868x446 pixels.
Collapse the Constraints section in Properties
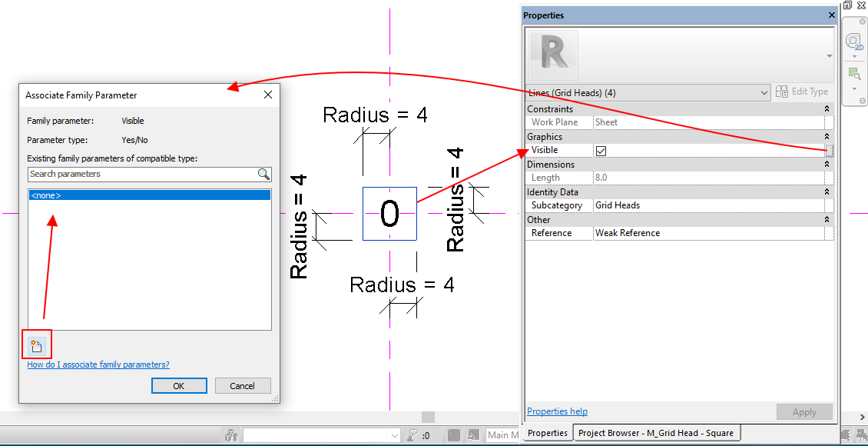tap(826, 108)
